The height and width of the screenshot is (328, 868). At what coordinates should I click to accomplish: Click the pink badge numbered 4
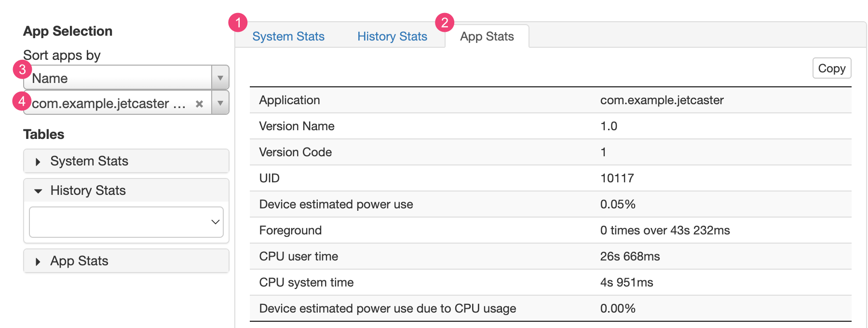coord(22,101)
